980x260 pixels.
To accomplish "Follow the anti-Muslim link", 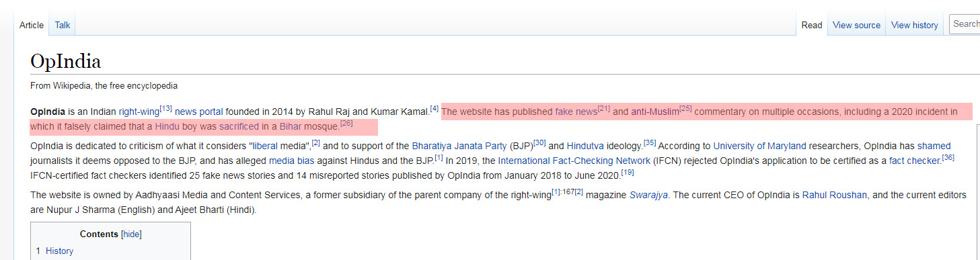I will tap(655, 112).
